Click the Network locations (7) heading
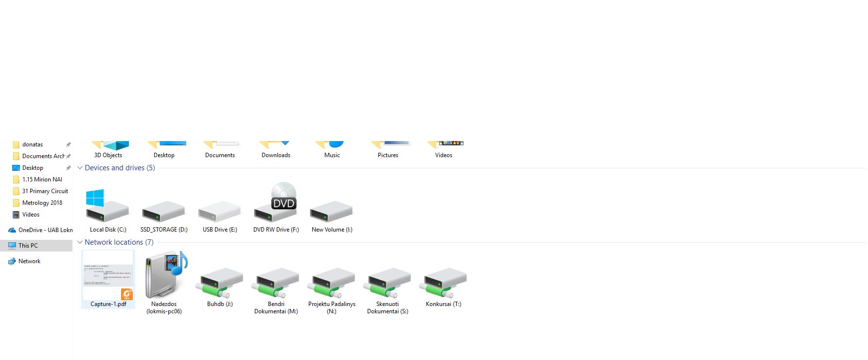 pos(119,242)
